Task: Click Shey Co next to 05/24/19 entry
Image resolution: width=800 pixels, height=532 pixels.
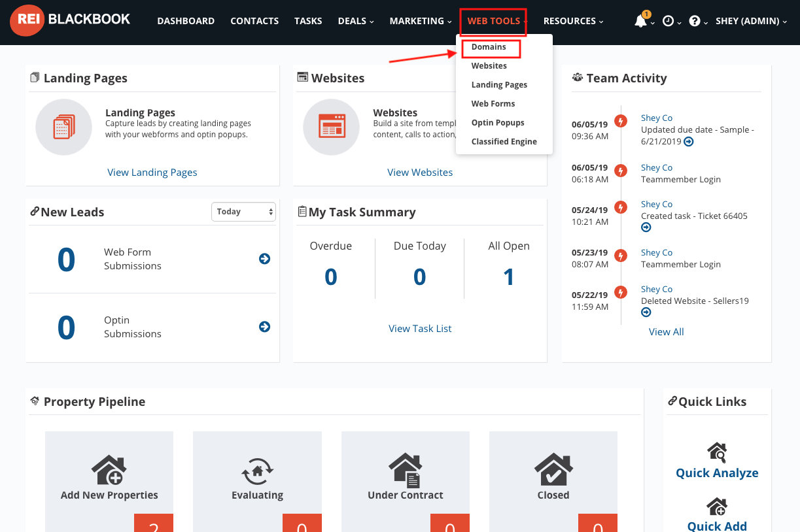Action: [x=657, y=205]
